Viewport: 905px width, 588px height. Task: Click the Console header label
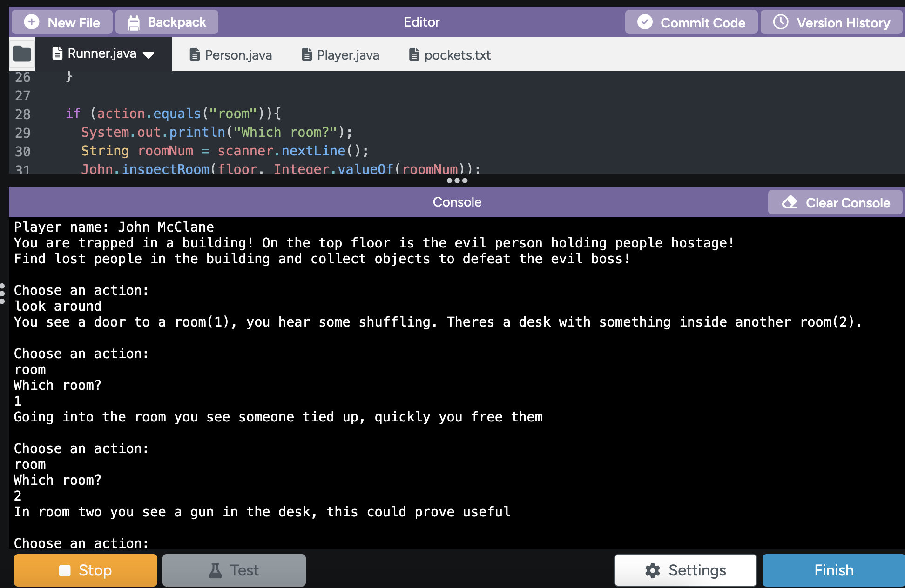[x=457, y=202]
